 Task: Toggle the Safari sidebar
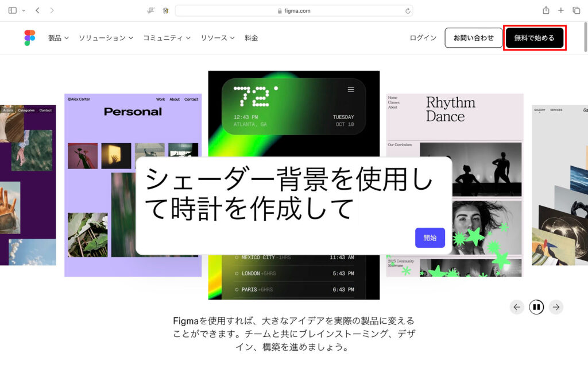13,10
